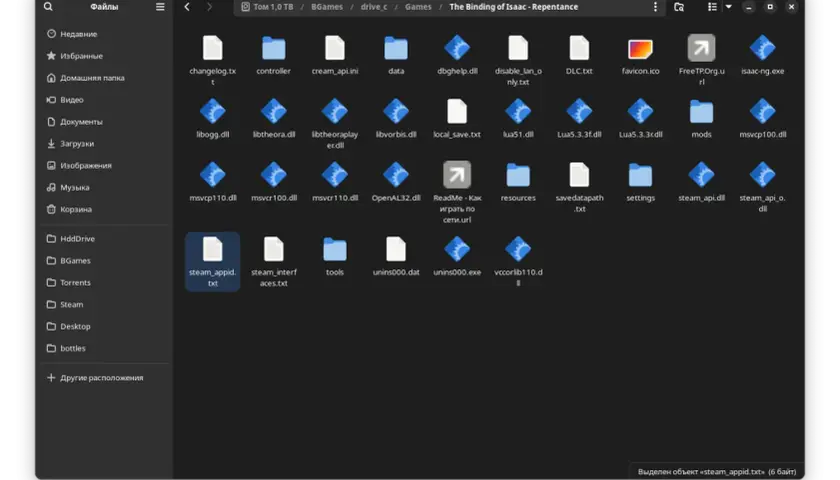Select the FreeTP.Org.url shortcut
Image resolution: width=840 pixels, height=480 pixels.
pos(701,59)
